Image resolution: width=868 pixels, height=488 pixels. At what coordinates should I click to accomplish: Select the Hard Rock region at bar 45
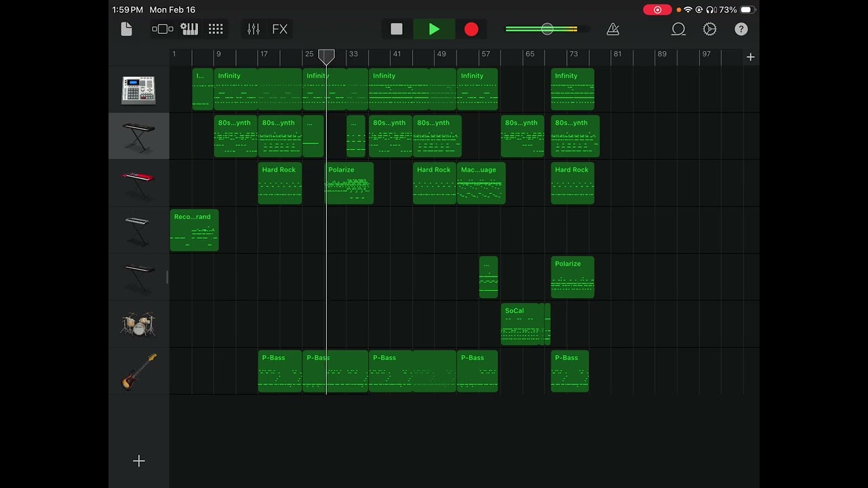pyautogui.click(x=434, y=184)
